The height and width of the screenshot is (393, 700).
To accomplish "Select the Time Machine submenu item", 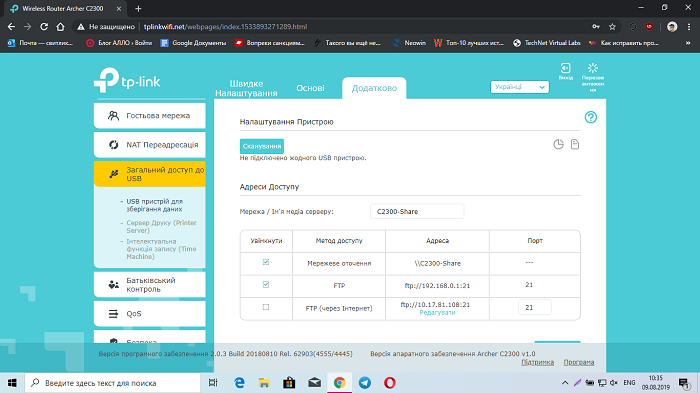I will coord(161,249).
